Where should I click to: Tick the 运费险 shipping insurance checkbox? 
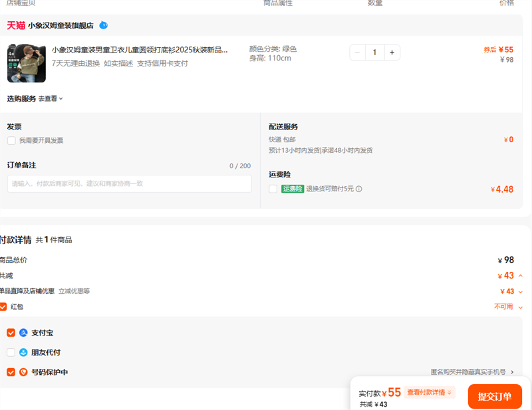tap(273, 189)
